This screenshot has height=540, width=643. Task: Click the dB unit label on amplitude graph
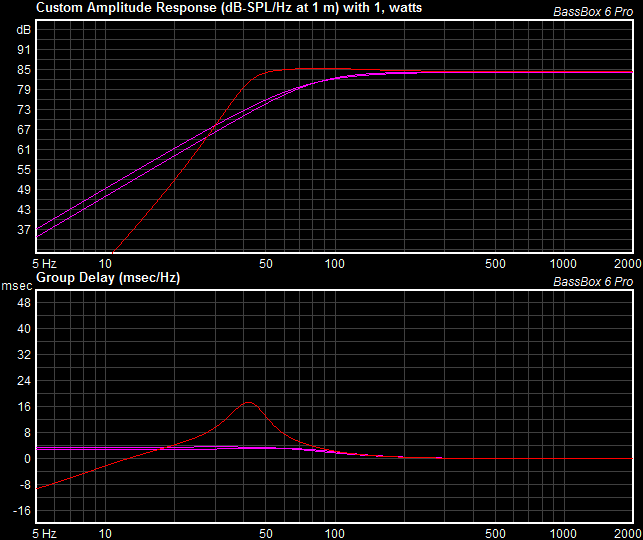pyautogui.click(x=24, y=30)
